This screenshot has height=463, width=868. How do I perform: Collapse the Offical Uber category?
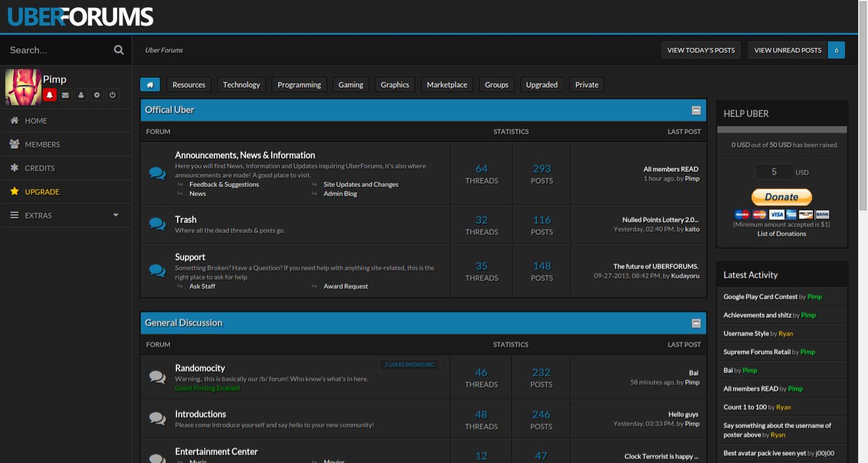coord(696,110)
